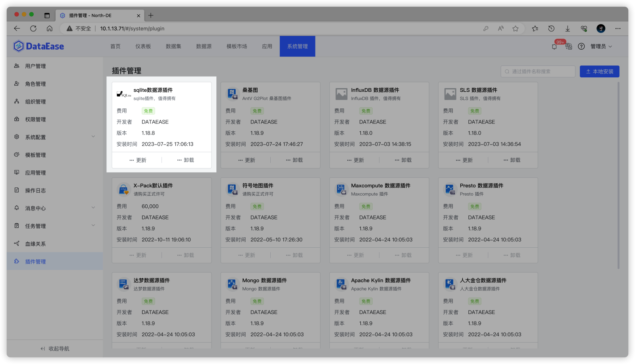Open the browser downloads icon

click(568, 29)
